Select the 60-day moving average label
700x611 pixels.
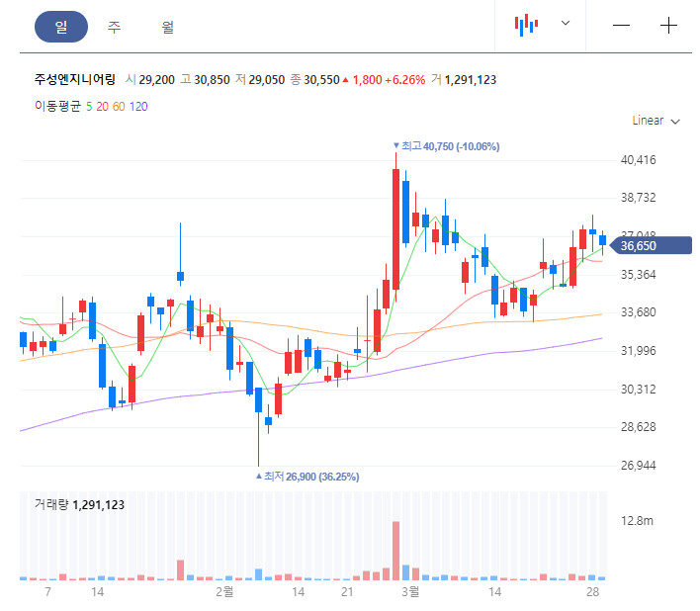(x=119, y=107)
